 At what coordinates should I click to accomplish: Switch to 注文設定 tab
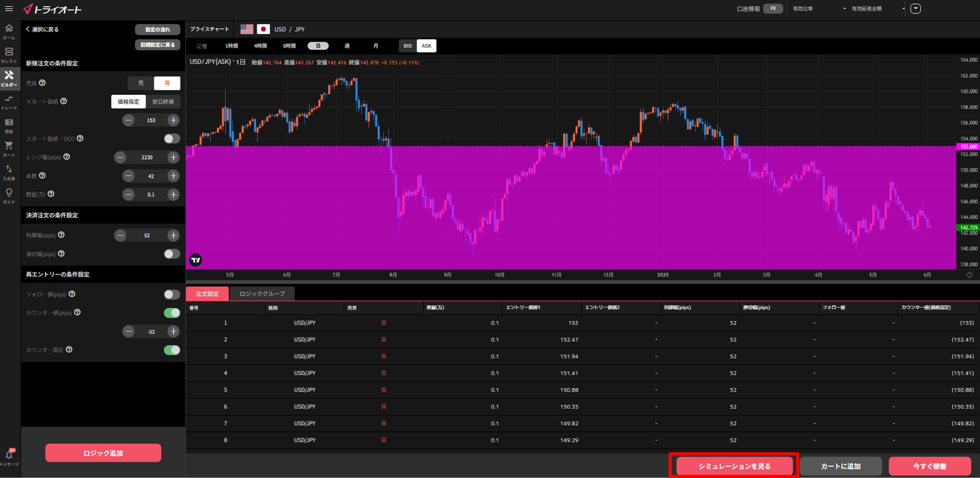[x=207, y=294]
